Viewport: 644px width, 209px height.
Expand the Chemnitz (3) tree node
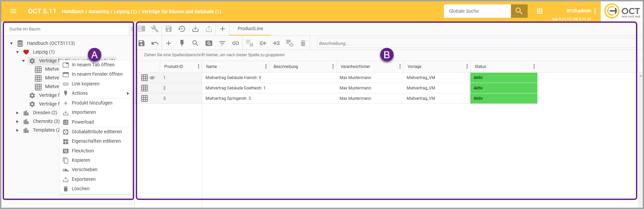point(17,122)
